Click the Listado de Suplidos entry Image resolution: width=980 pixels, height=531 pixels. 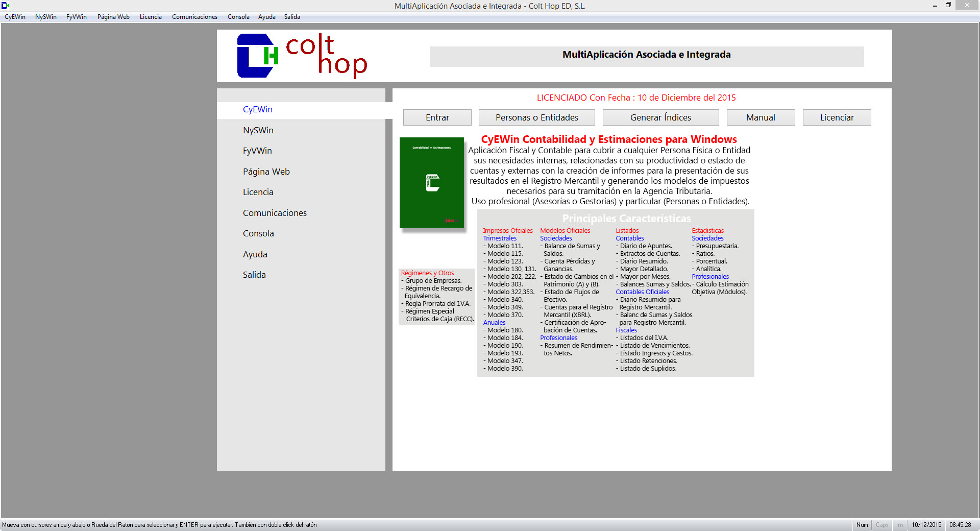click(x=646, y=369)
